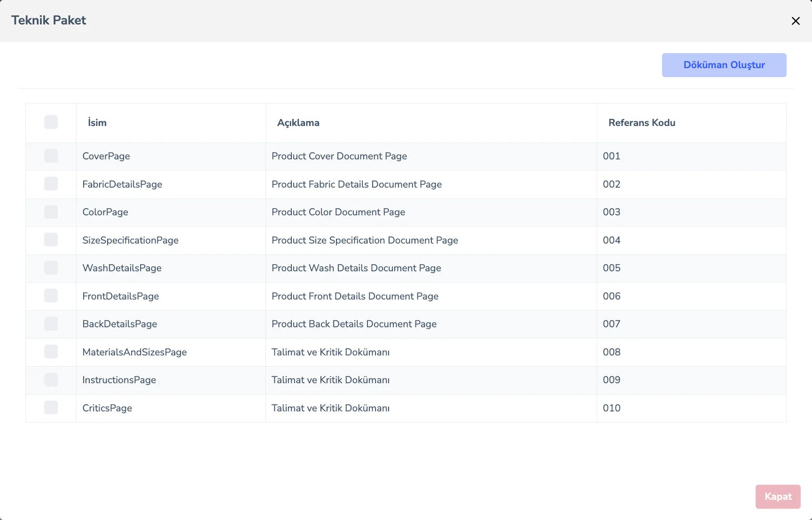Enable the WashDetailsPage checkbox
The width and height of the screenshot is (812, 520).
[51, 268]
